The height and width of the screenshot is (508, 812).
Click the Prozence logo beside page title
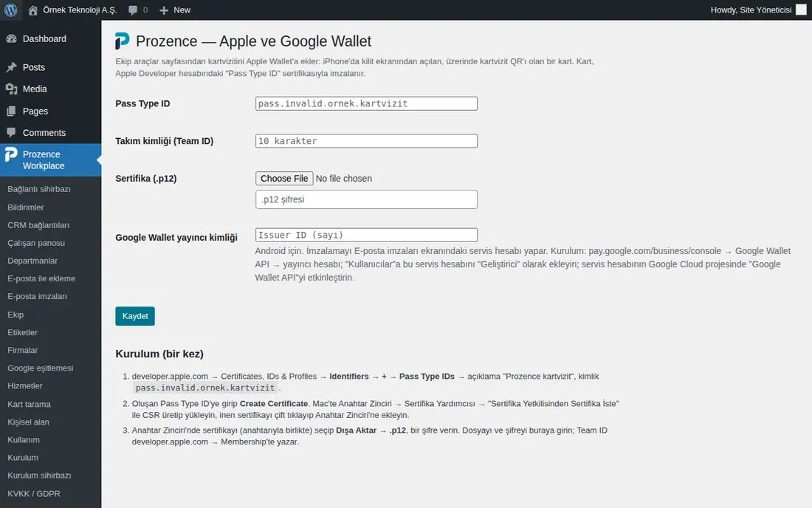click(x=123, y=41)
